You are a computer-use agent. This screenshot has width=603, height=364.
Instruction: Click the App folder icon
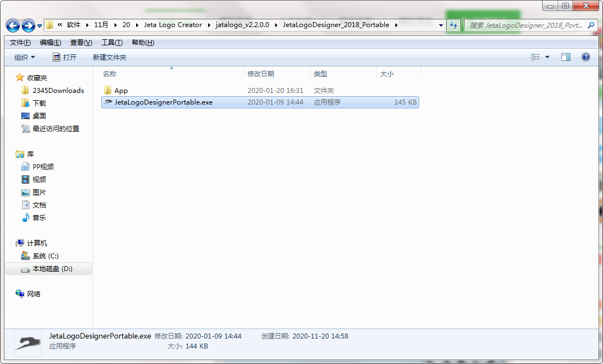point(107,90)
